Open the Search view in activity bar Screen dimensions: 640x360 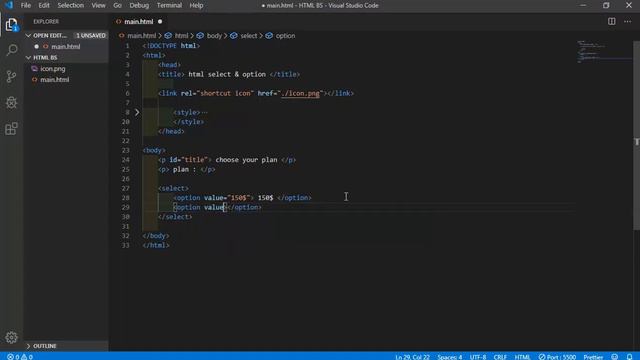pos(11,50)
